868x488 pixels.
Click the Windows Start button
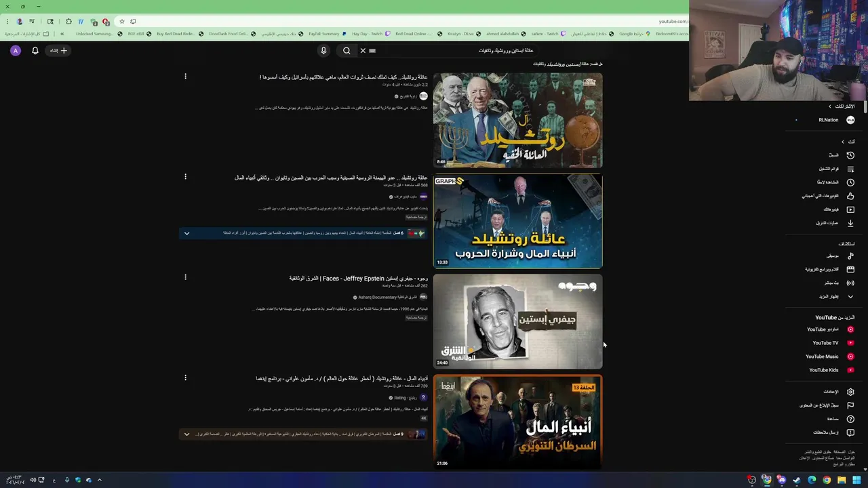(x=856, y=480)
